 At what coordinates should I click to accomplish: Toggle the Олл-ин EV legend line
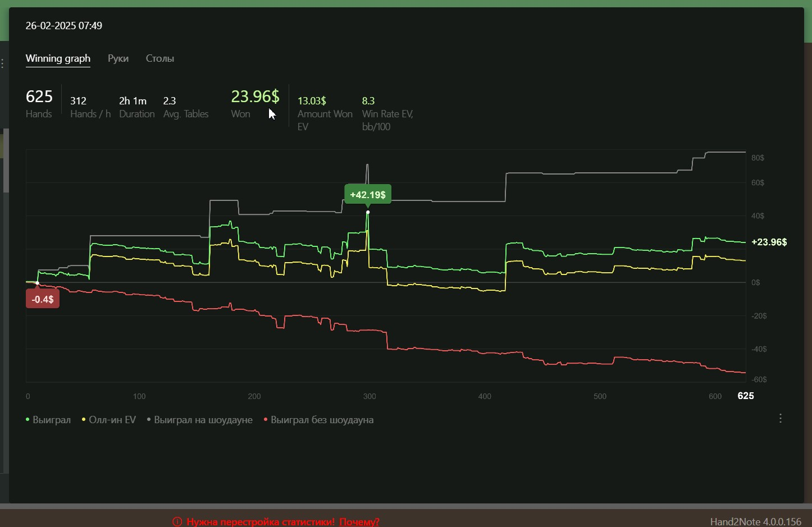109,420
